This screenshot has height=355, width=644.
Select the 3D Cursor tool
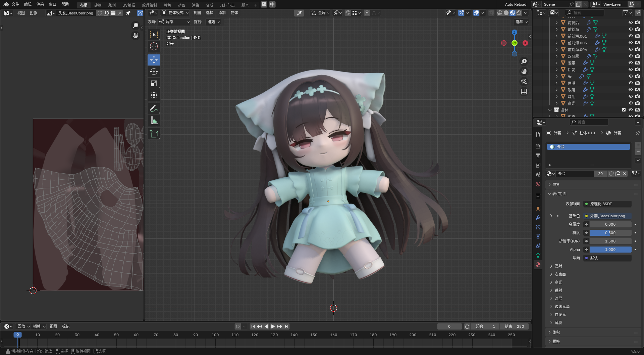click(x=154, y=46)
